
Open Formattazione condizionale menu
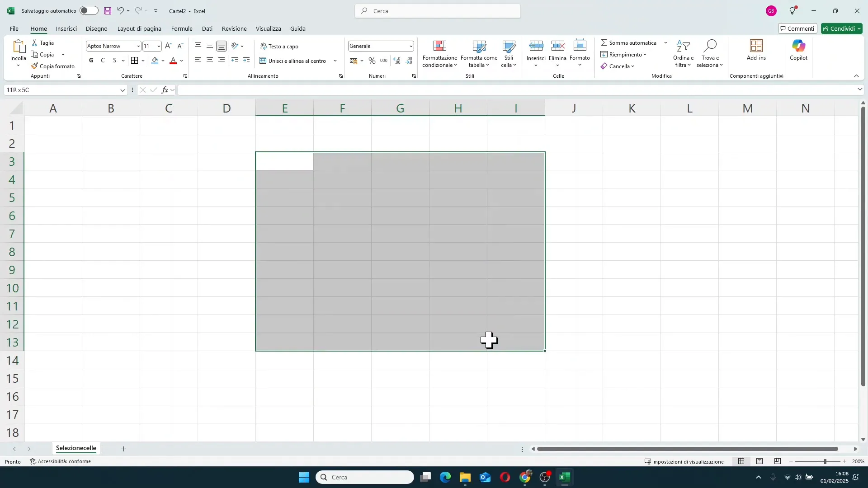440,54
